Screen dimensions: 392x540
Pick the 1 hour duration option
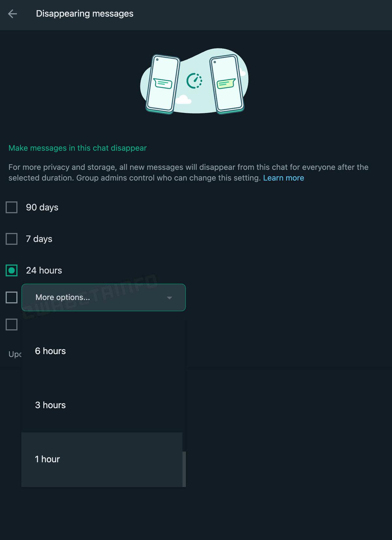click(x=47, y=459)
